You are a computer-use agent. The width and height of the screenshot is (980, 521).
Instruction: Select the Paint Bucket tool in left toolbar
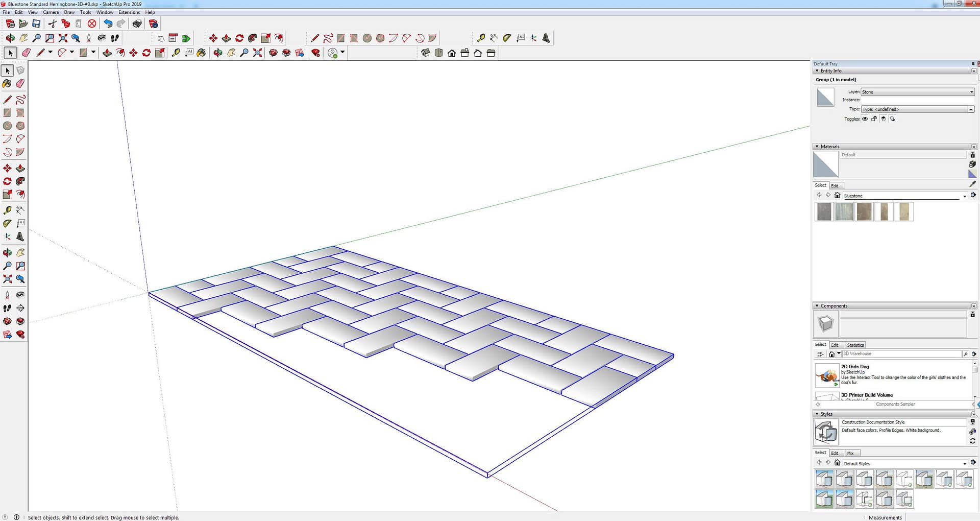click(x=7, y=84)
